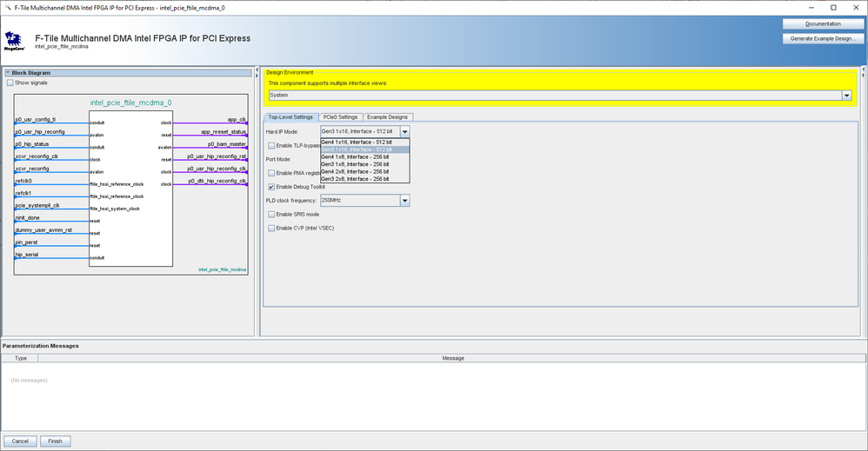Click the application icon in title bar
The width and height of the screenshot is (868, 451).
pyautogui.click(x=7, y=7)
